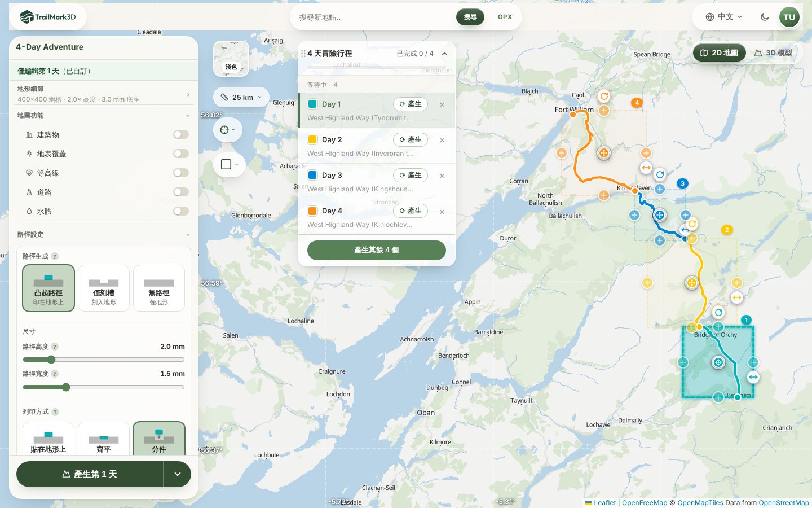
Task: Toggle the 地表覆蓋 switch
Action: [x=181, y=154]
